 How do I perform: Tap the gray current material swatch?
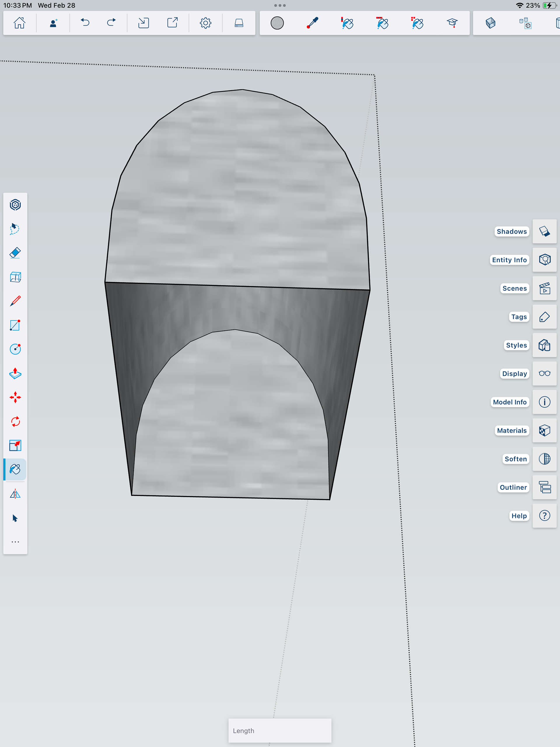point(277,23)
